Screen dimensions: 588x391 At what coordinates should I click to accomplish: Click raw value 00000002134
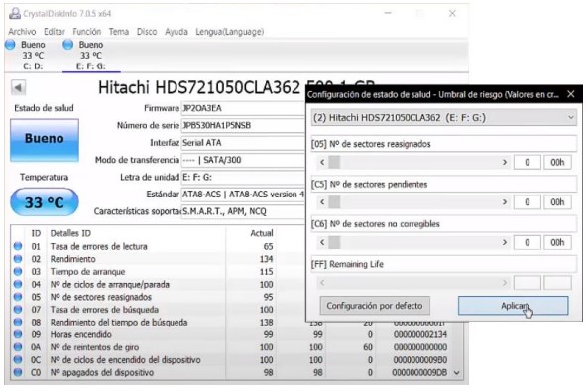[x=420, y=334]
